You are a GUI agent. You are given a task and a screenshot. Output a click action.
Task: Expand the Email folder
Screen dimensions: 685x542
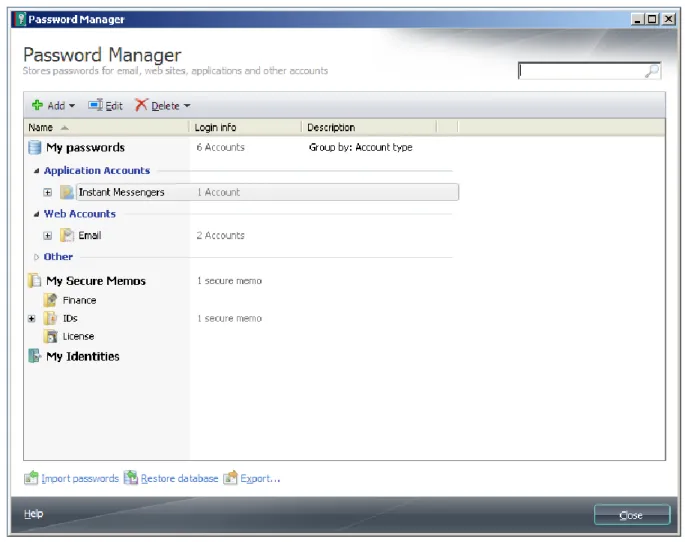(x=48, y=235)
